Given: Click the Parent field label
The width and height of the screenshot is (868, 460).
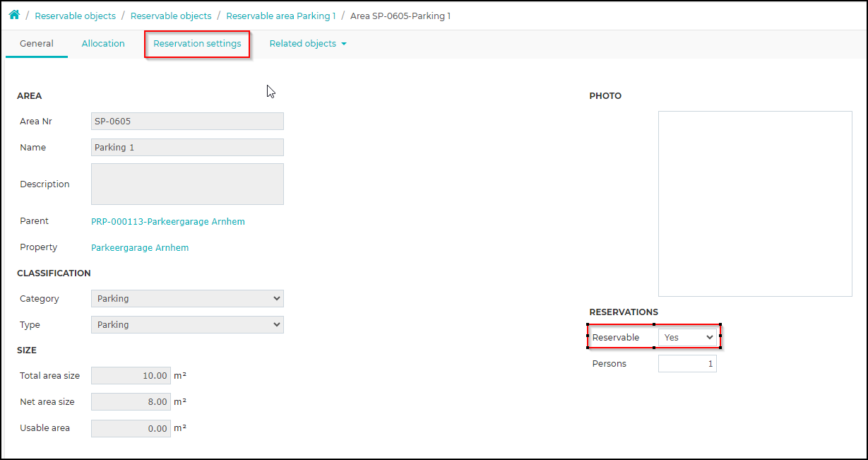Looking at the screenshot, I should tap(34, 221).
